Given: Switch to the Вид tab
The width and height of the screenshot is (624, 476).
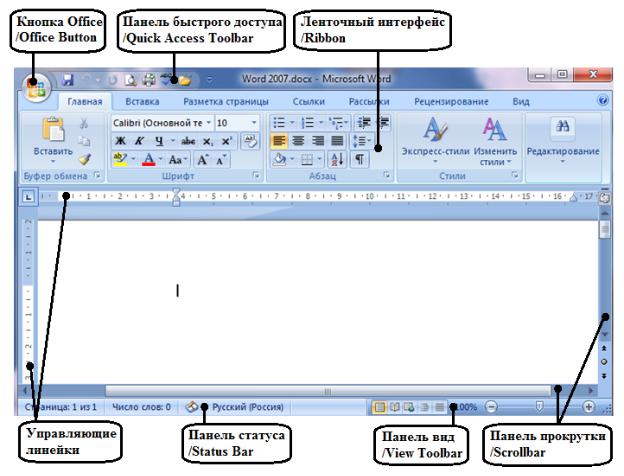Looking at the screenshot, I should pyautogui.click(x=521, y=101).
